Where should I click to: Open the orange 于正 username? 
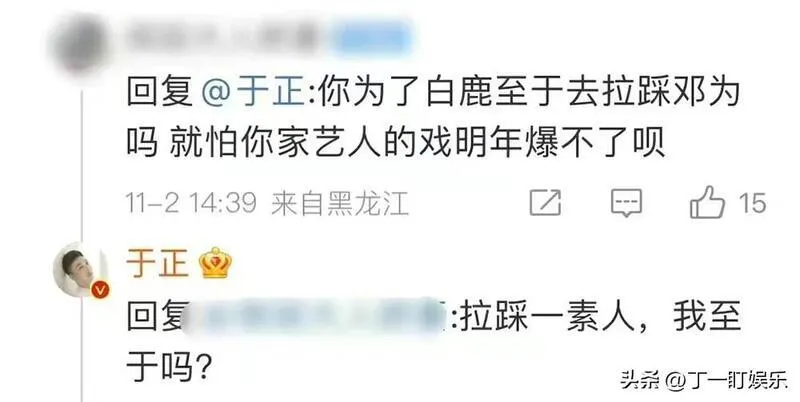[157, 263]
